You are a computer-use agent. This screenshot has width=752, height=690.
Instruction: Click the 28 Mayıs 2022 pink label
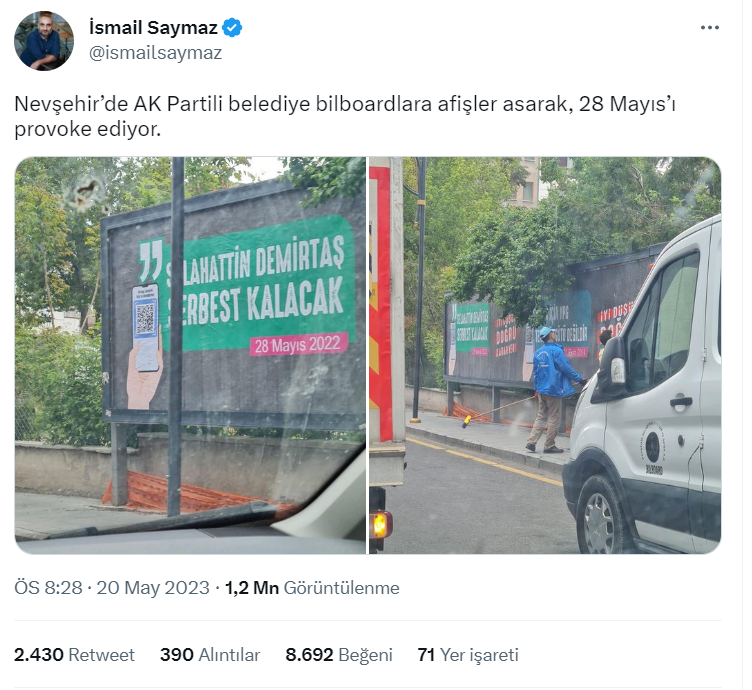[298, 345]
